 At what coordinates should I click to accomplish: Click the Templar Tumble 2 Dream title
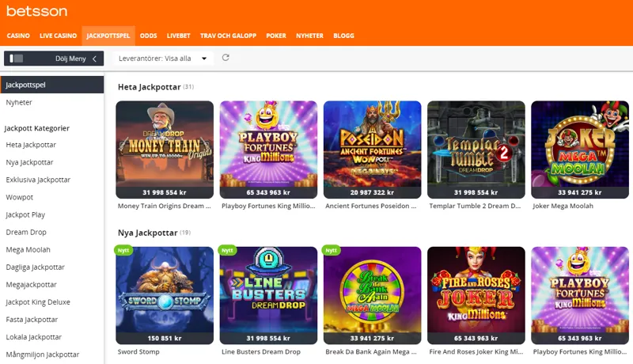coord(476,206)
